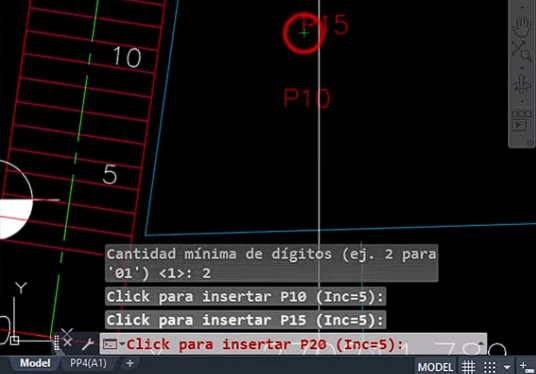Add a new layout with plus button
Screen dimensions: 536x374
pyautogui.click(x=130, y=363)
